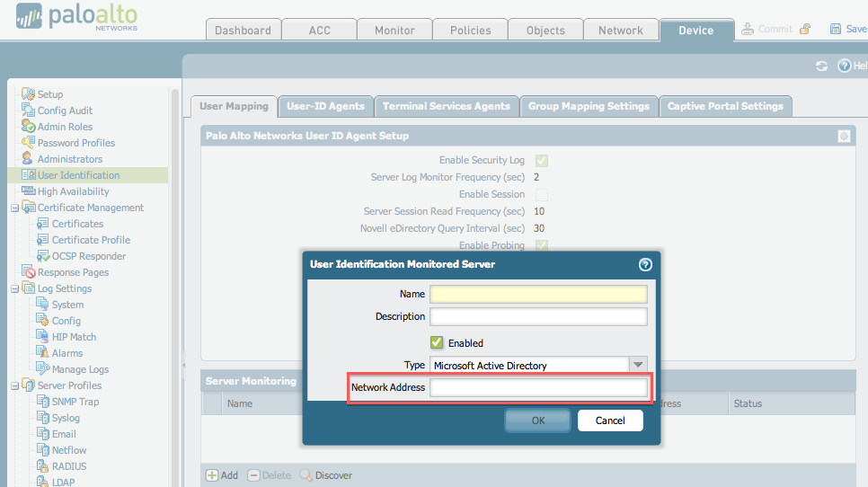
Task: Switch to the ACC tab
Action: tap(319, 30)
